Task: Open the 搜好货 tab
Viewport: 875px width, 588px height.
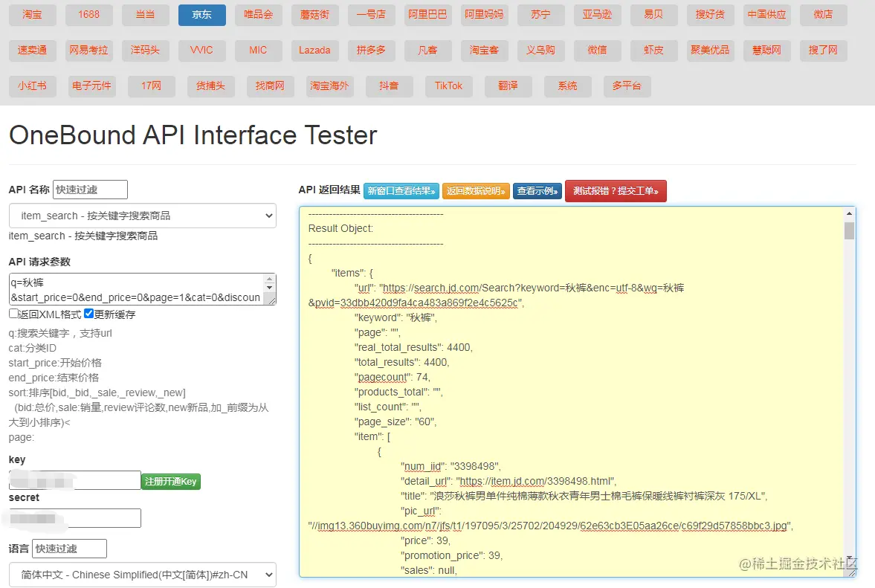Action: 710,15
